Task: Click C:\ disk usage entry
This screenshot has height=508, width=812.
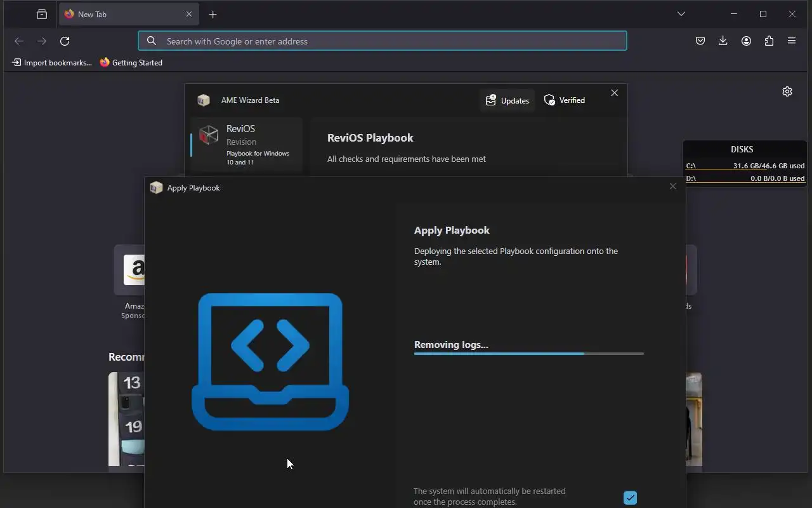Action: click(x=745, y=166)
